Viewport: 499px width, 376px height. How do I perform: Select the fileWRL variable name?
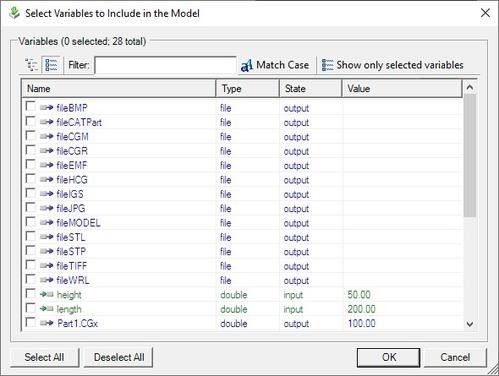pyautogui.click(x=73, y=280)
